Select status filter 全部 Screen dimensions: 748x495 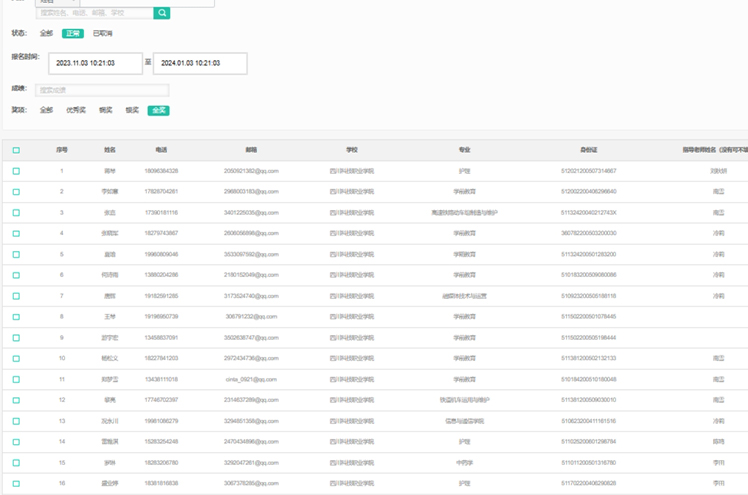(46, 33)
